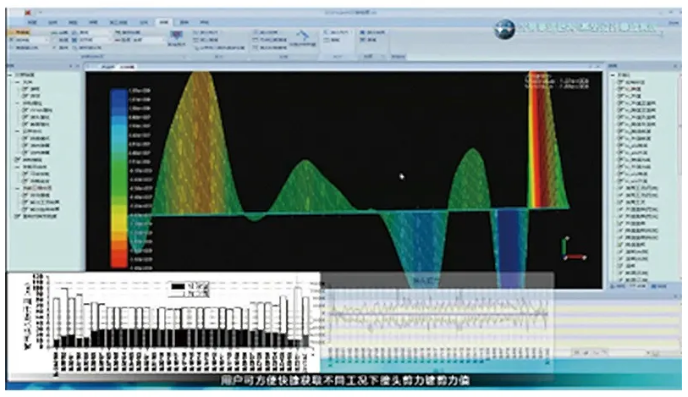Collapse the root node of right panel tree
The height and width of the screenshot is (397, 688).
(613, 75)
